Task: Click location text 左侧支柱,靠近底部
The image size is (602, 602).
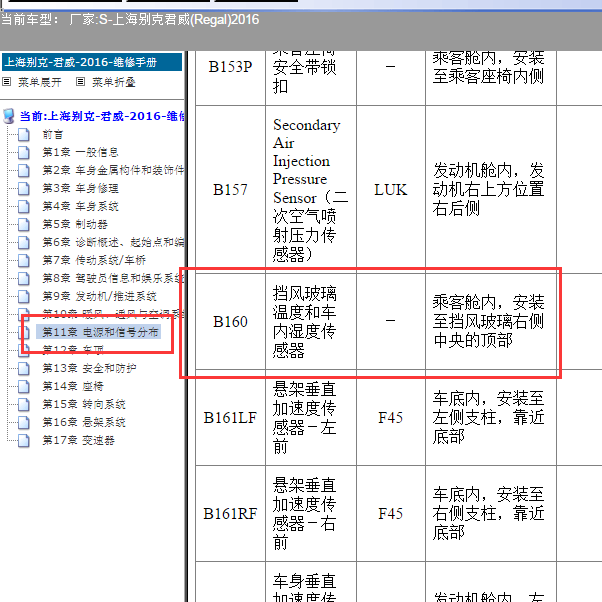Action: (488, 418)
